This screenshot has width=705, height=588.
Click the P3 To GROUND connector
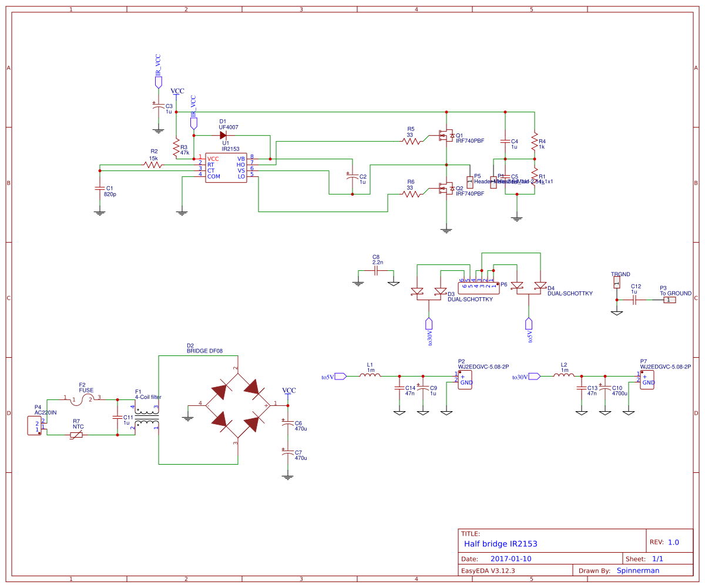point(670,300)
